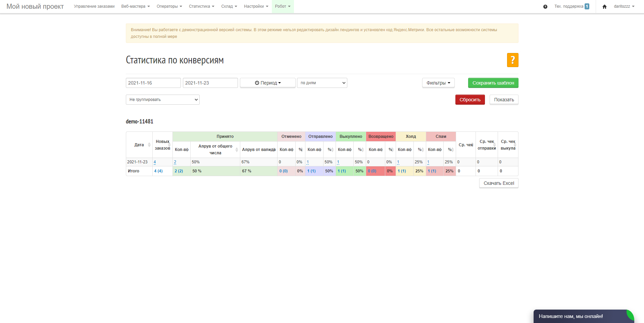
Task: Open the Напишите нам, мы онлайн chat widget
Action: tap(584, 316)
